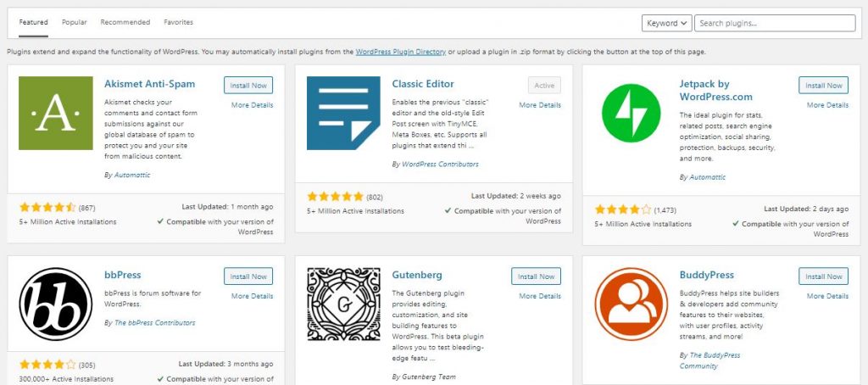The image size is (868, 385).
Task: Click the BuddyPress plugin icon
Action: 631,304
